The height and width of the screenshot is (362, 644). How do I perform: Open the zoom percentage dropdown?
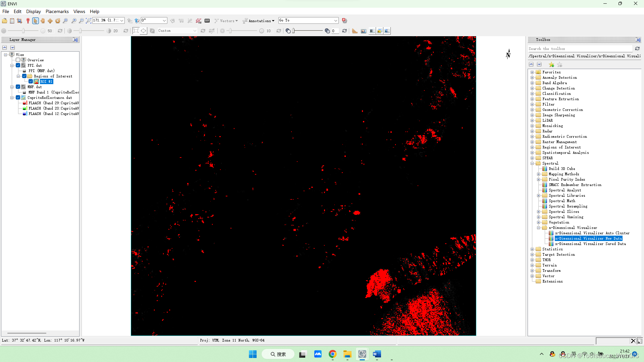tap(122, 21)
